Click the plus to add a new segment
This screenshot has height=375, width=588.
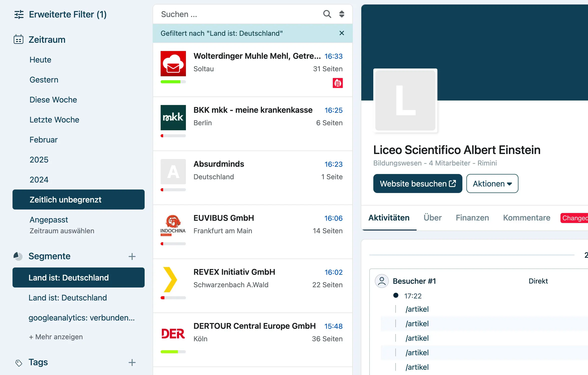132,256
